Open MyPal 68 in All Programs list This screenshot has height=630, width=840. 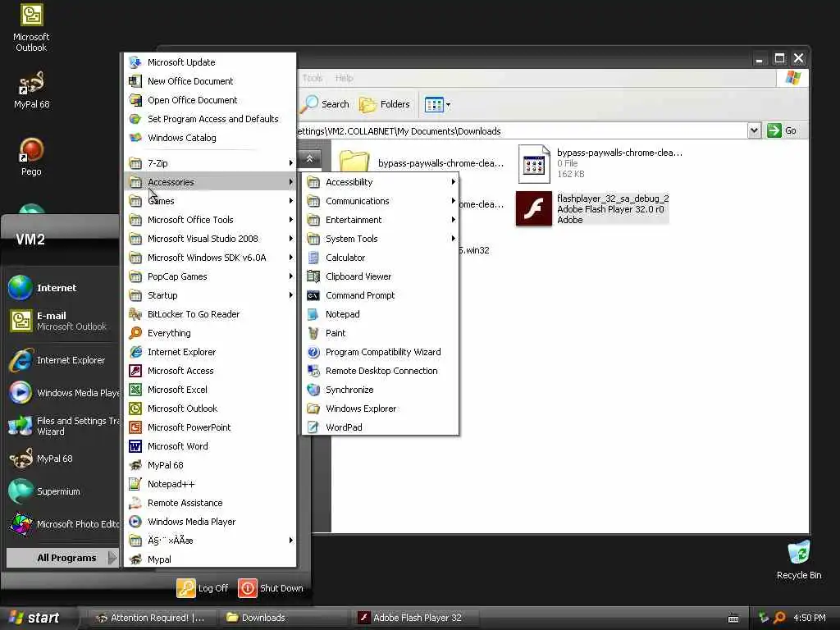210,465
